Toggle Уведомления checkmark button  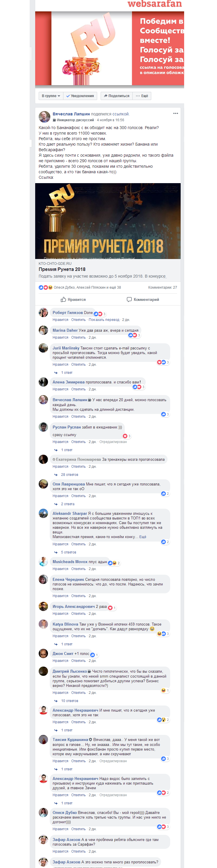(x=80, y=96)
